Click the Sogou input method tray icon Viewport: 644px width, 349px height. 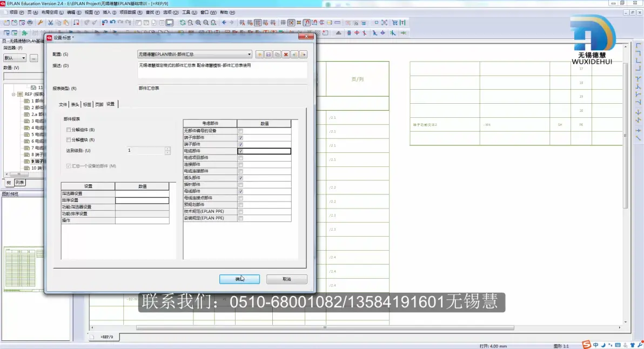pos(587,345)
